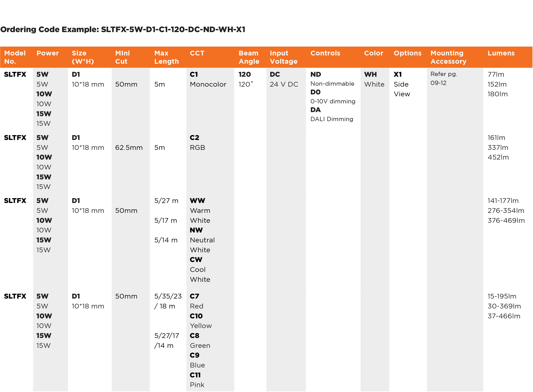Viewport: 533px width, 392px height.
Task: Click the '5/17 m' max length value
Action: point(166,221)
